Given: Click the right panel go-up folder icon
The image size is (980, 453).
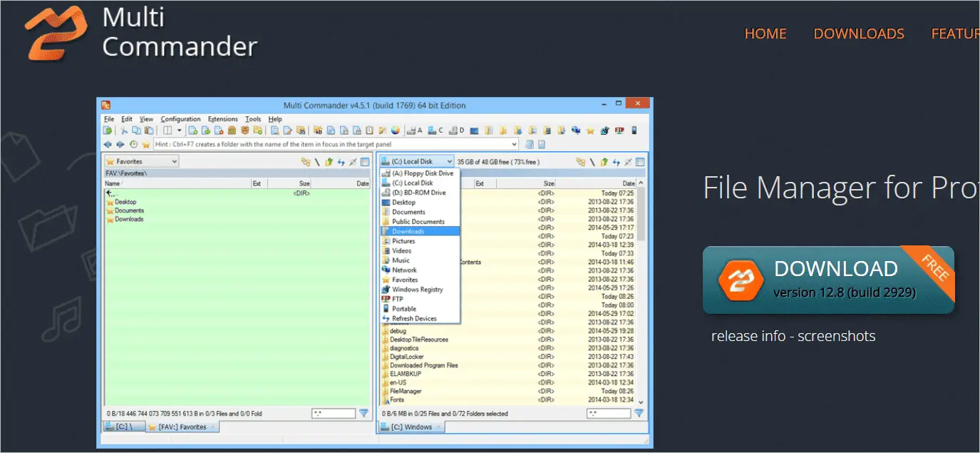Looking at the screenshot, I should 604,162.
